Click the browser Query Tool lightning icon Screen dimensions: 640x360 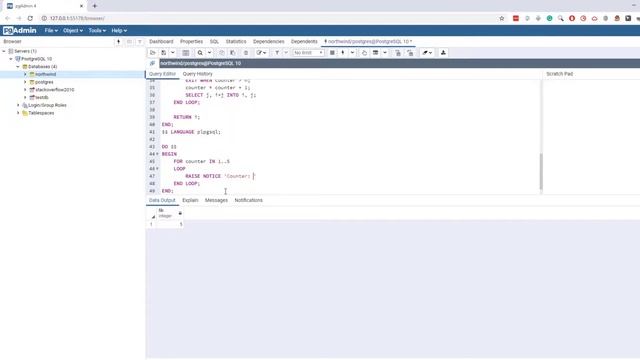(x=118, y=42)
